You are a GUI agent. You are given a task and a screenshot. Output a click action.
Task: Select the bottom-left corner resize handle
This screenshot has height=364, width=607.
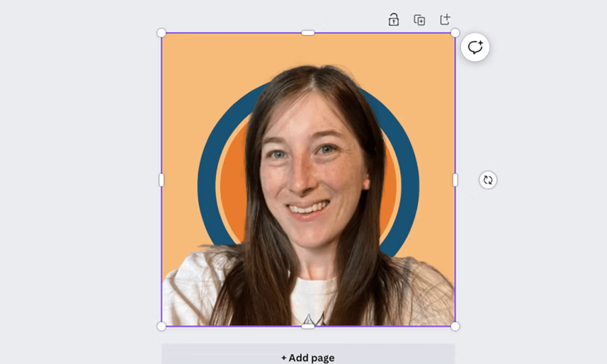click(x=161, y=326)
